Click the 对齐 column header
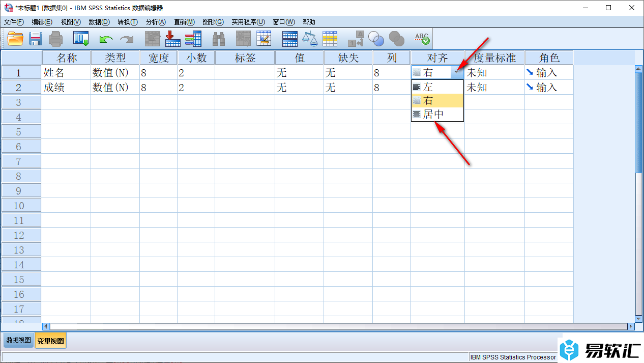Image resolution: width=644 pixels, height=363 pixels. coord(437,58)
